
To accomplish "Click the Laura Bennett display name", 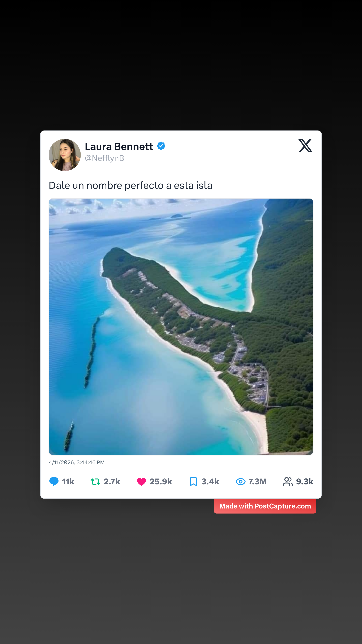I will click(x=119, y=147).
